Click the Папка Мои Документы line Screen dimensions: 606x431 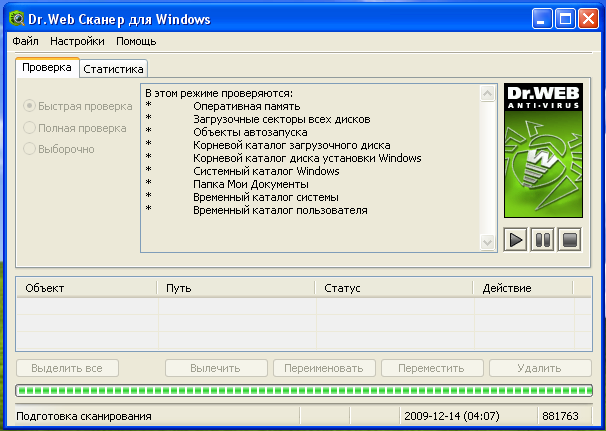tap(251, 184)
